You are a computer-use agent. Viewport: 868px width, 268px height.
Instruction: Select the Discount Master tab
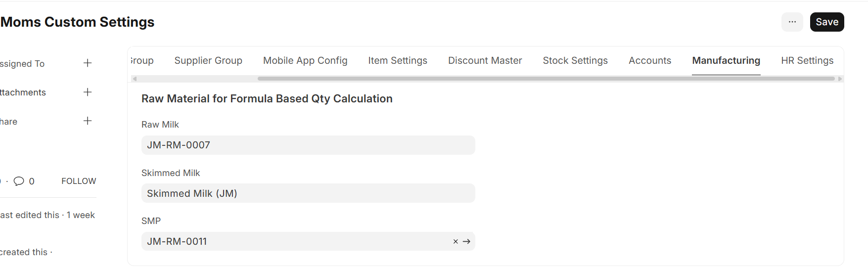[x=485, y=60]
